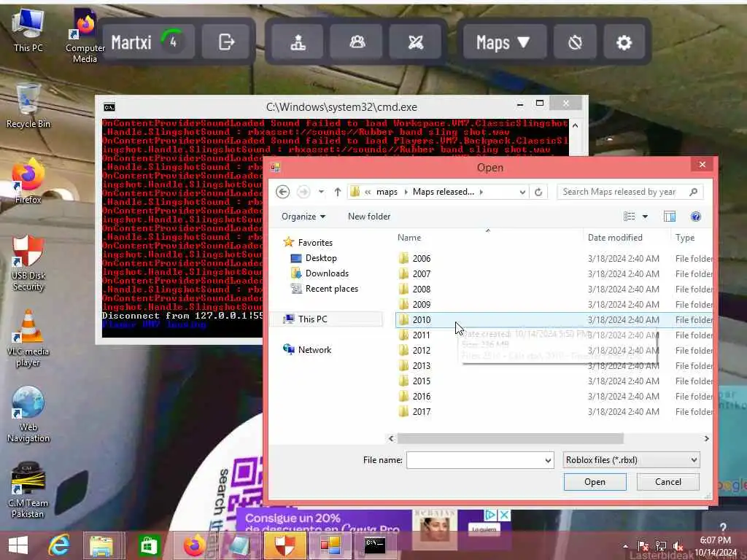The width and height of the screenshot is (747, 560).
Task: Open recent locations dropdown arrow
Action: pos(322,192)
